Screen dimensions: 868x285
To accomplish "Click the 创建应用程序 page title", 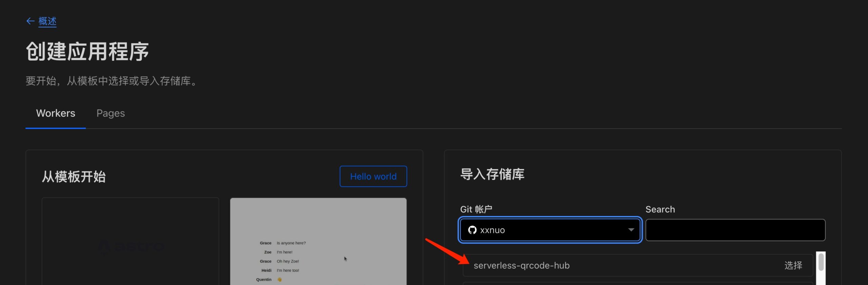I will (87, 51).
